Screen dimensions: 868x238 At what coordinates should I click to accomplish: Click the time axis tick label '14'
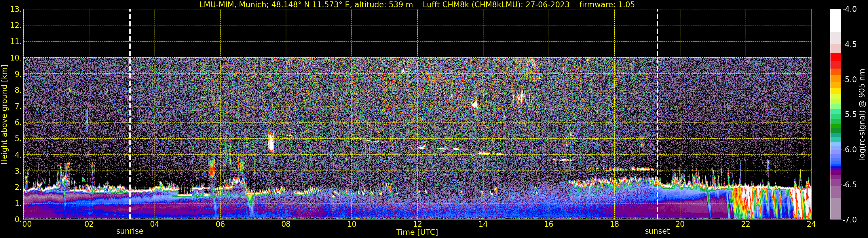(483, 224)
